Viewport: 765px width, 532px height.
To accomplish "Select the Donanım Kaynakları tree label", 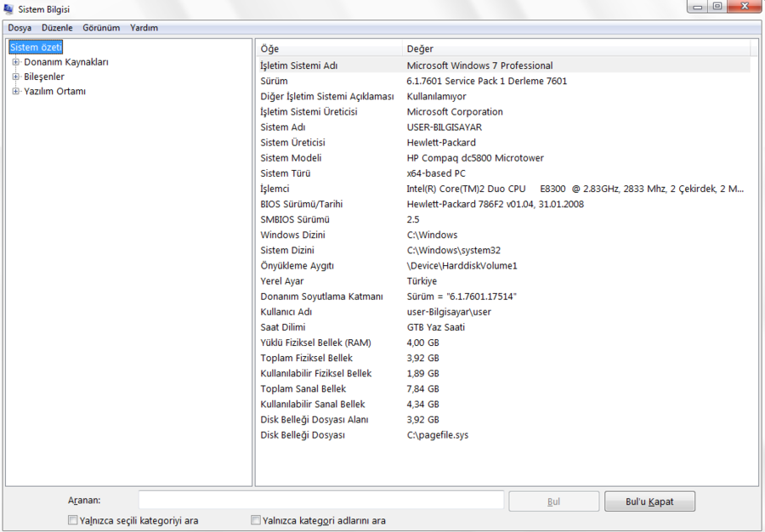I will (x=66, y=62).
